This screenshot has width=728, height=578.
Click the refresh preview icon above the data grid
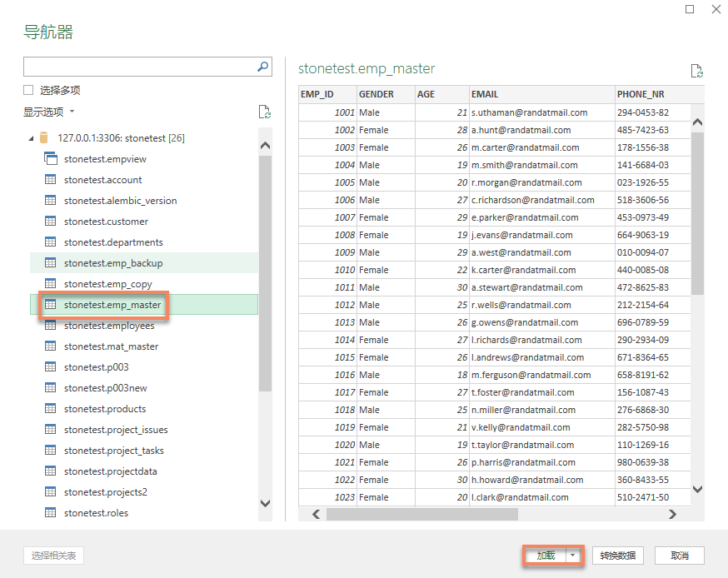coord(697,72)
